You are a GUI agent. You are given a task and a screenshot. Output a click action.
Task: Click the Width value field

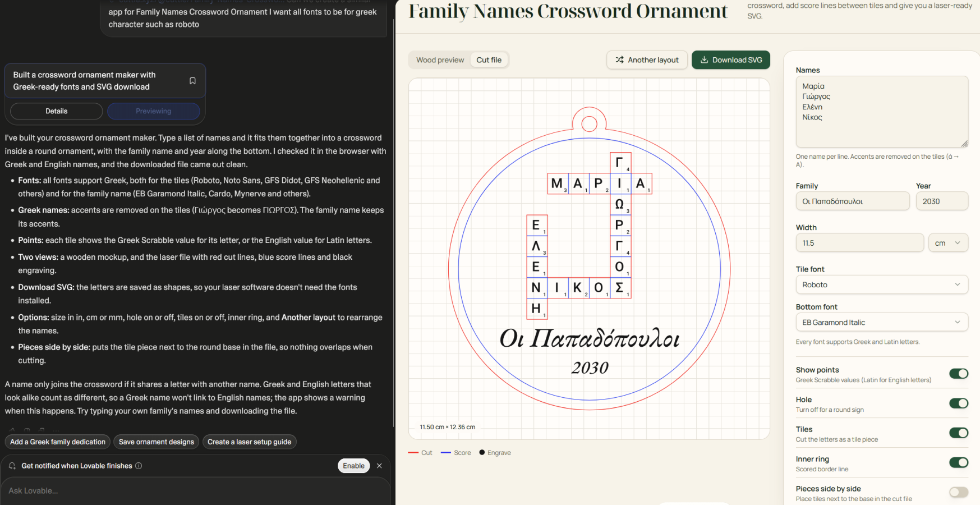click(859, 243)
